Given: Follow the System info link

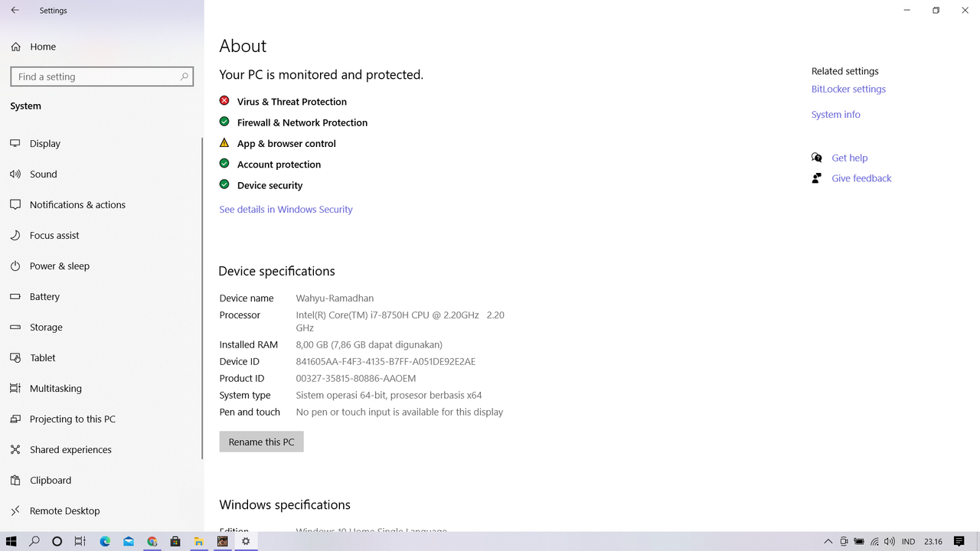Looking at the screenshot, I should pos(836,115).
